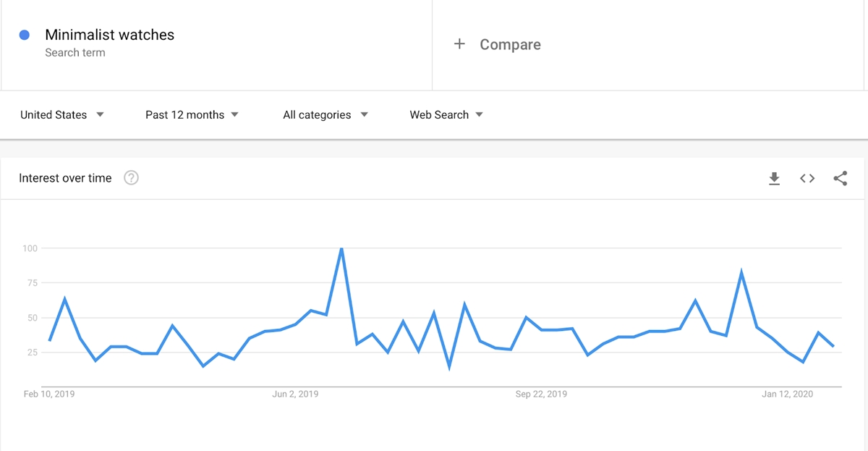The image size is (868, 451).
Task: Share the Interest over time chart
Action: point(841,178)
